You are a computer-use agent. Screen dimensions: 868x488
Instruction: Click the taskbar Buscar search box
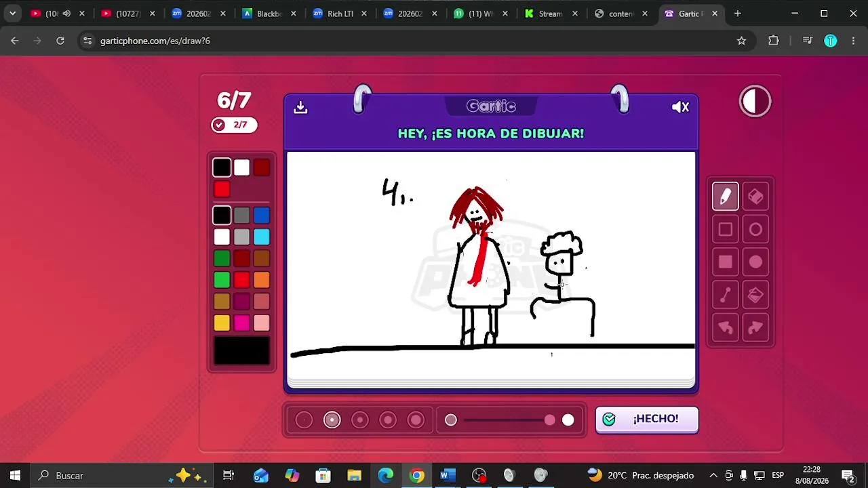click(x=122, y=476)
